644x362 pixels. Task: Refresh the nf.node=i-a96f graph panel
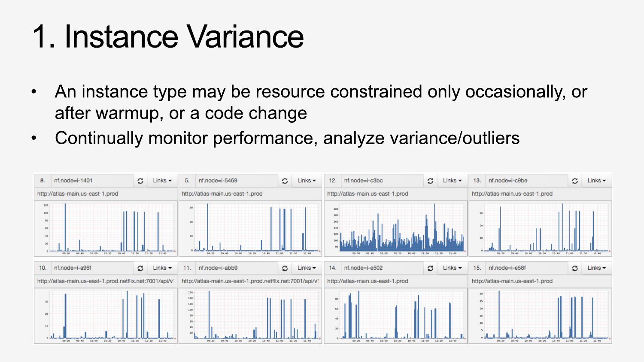pyautogui.click(x=140, y=268)
